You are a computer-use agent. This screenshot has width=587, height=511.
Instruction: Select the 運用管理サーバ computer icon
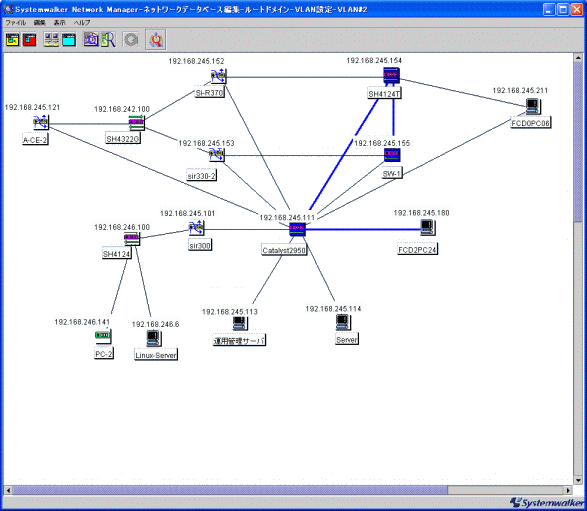pyautogui.click(x=240, y=323)
